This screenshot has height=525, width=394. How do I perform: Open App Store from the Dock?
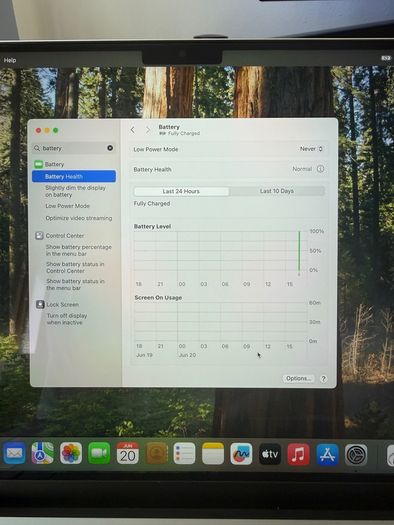pyautogui.click(x=327, y=455)
